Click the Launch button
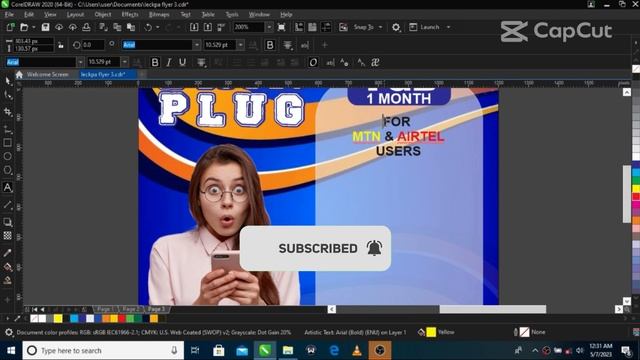The image size is (640, 360). point(424,27)
